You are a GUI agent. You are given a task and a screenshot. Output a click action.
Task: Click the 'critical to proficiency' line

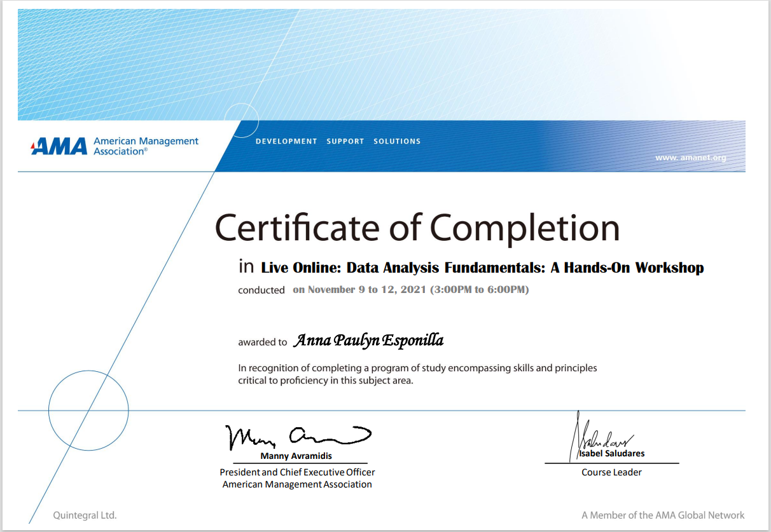[x=326, y=381]
